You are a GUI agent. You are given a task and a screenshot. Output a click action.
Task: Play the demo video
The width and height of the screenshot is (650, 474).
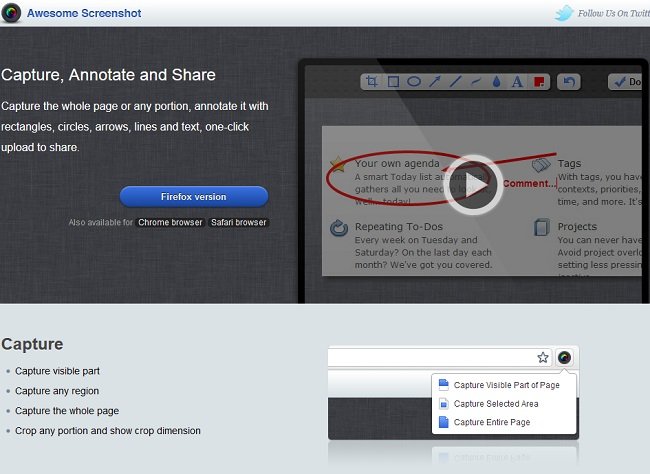474,185
